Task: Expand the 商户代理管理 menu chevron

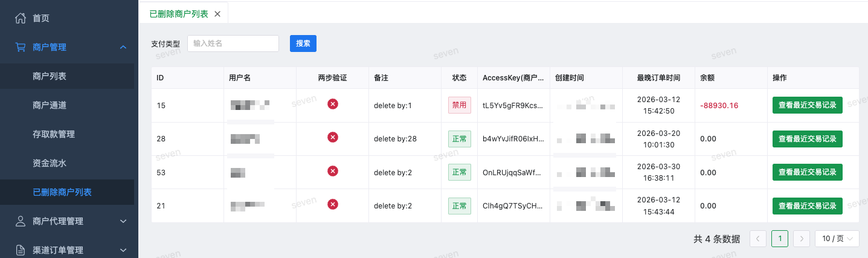Action: tap(123, 221)
